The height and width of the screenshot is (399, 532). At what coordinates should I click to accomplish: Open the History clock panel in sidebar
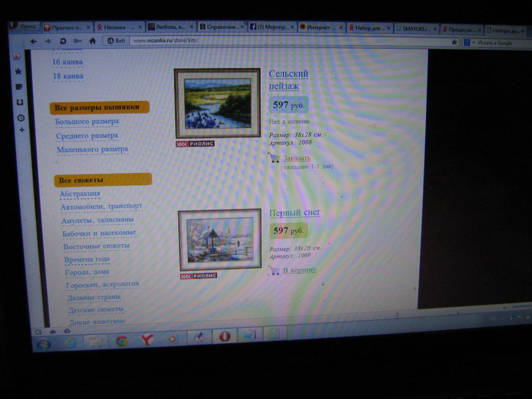coord(21,118)
